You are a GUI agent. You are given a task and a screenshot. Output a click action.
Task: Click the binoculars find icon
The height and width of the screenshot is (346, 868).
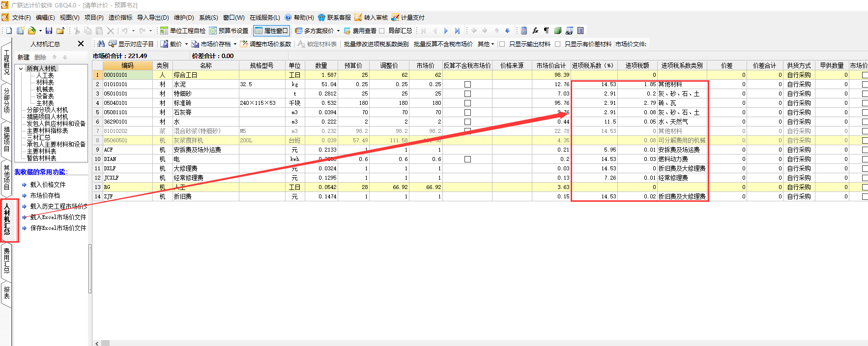point(101,44)
